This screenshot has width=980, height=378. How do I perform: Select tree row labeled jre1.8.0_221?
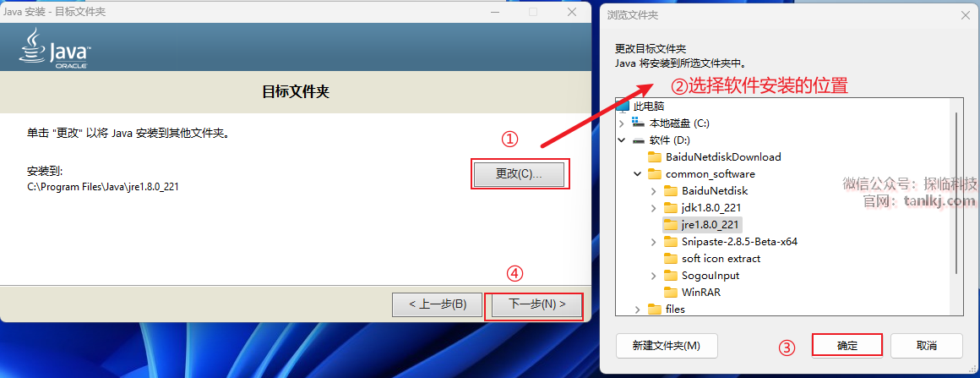(703, 224)
